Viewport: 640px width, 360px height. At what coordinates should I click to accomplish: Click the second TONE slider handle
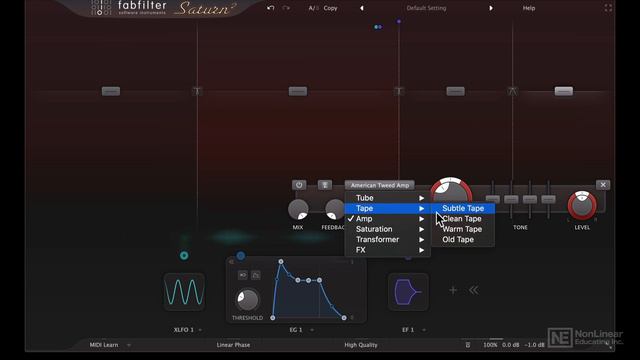tap(511, 199)
